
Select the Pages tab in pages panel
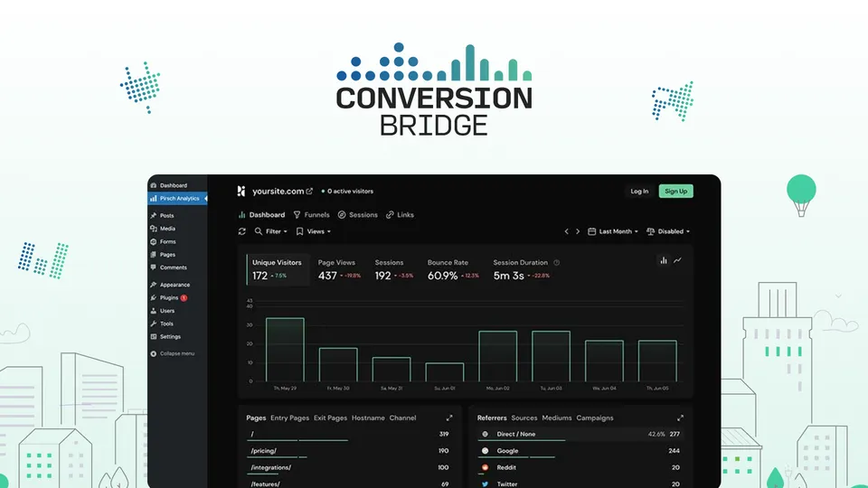tap(256, 418)
